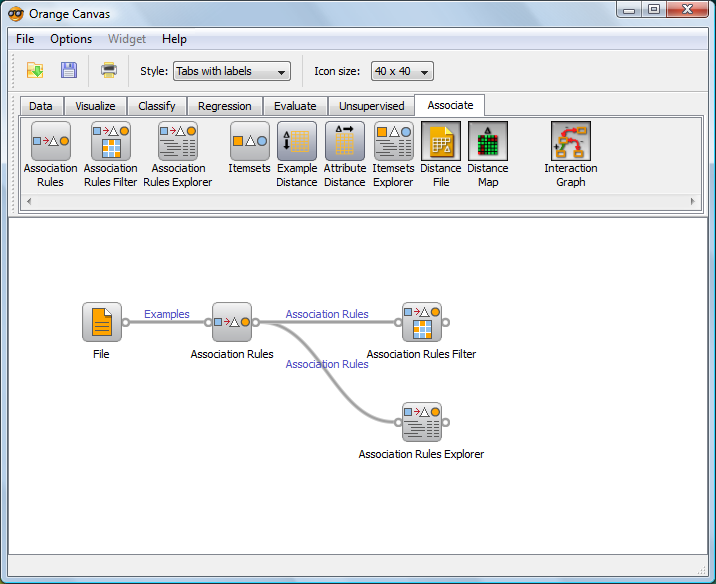Switch to the Data tab
716x584 pixels.
click(x=41, y=106)
